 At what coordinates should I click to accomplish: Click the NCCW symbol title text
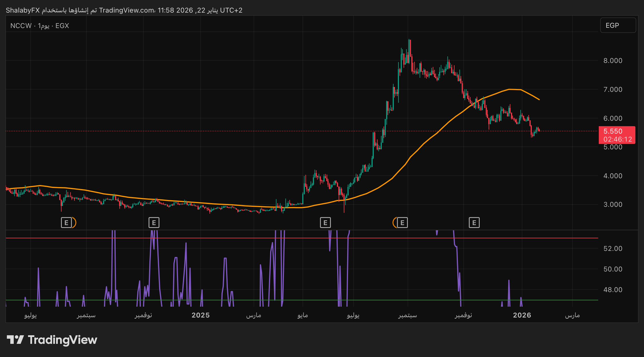[21, 26]
